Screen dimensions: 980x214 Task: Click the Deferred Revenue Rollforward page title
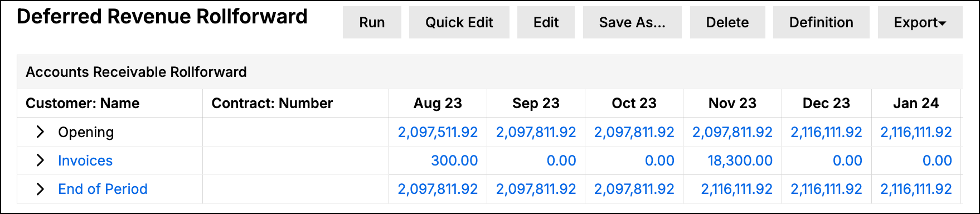[162, 17]
